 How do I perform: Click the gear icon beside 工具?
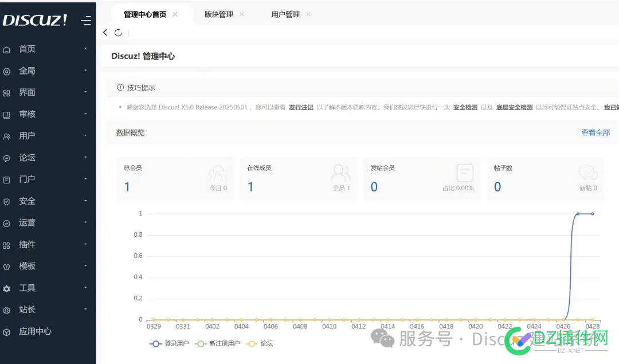(7, 288)
